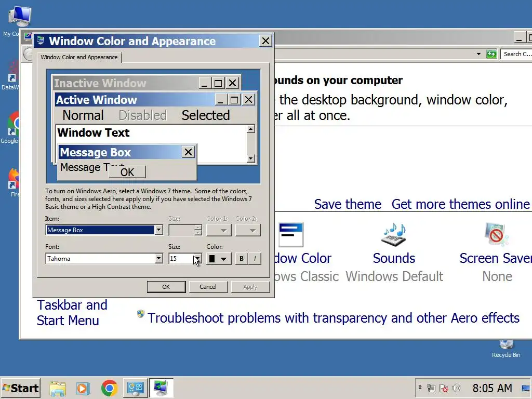Open Troubleshoot problems with transparency link
532x399 pixels.
(x=334, y=318)
